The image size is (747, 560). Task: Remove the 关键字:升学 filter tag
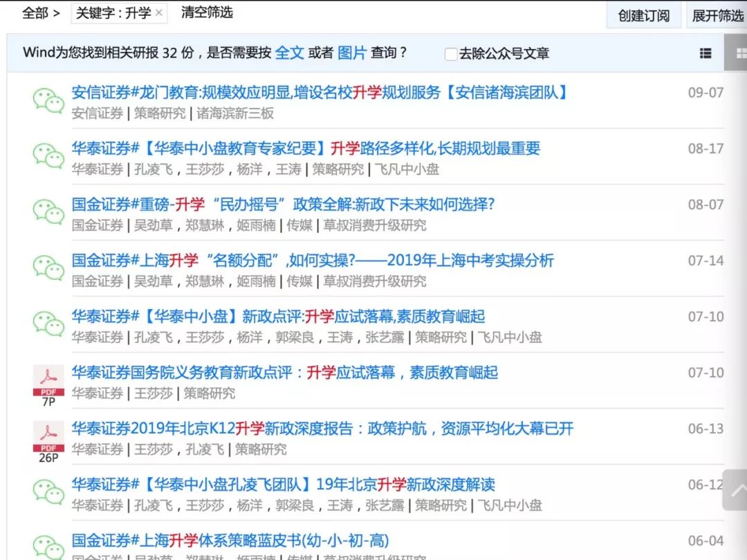click(x=159, y=13)
